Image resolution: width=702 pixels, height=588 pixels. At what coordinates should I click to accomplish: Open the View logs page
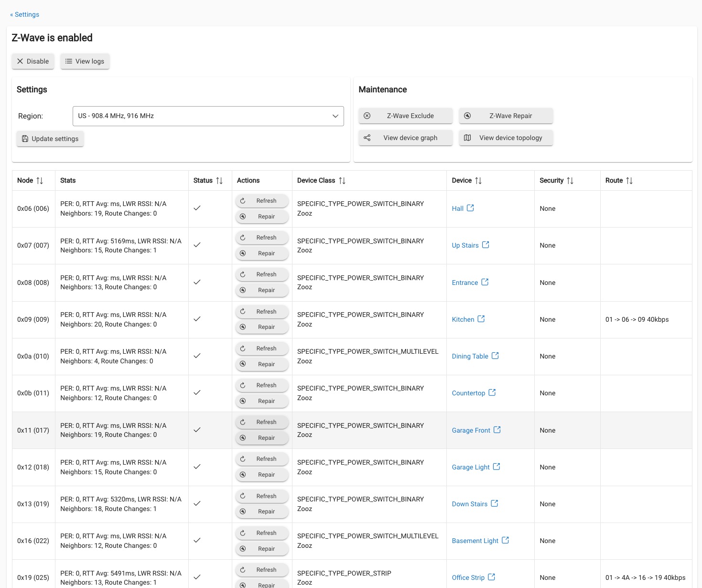[85, 61]
